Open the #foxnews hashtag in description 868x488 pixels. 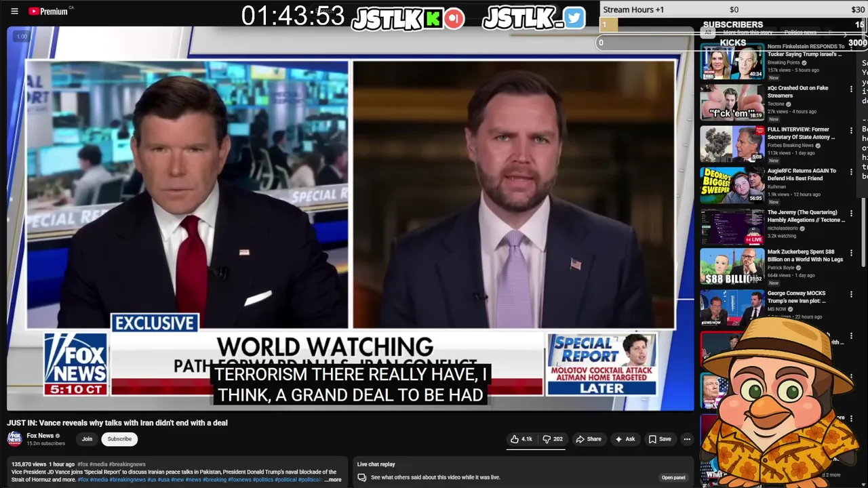coord(239,479)
